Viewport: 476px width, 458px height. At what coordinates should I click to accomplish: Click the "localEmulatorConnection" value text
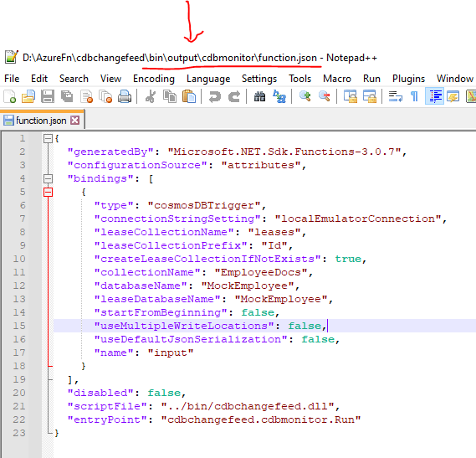coord(358,219)
